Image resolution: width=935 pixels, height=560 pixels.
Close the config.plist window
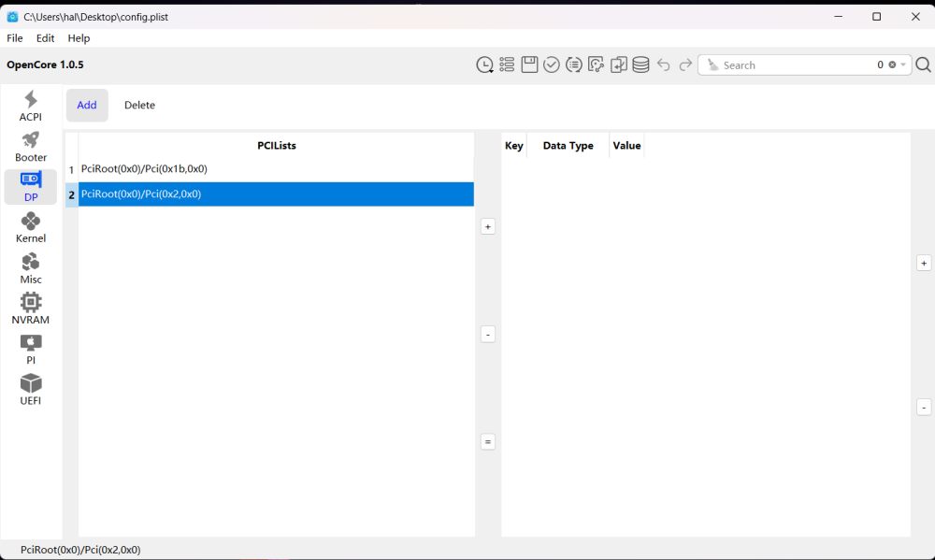(x=915, y=17)
